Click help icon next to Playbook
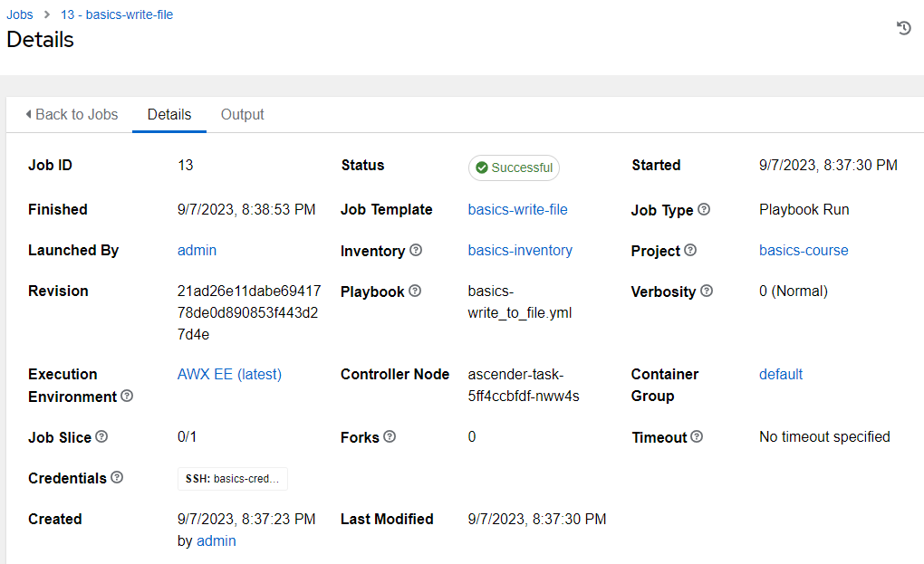 coord(415,291)
